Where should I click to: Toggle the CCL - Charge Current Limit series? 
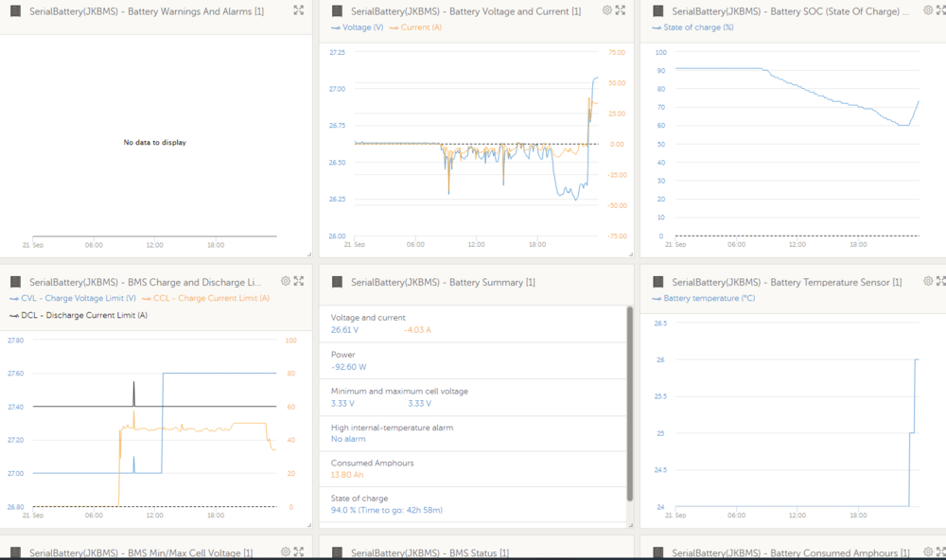(x=210, y=298)
